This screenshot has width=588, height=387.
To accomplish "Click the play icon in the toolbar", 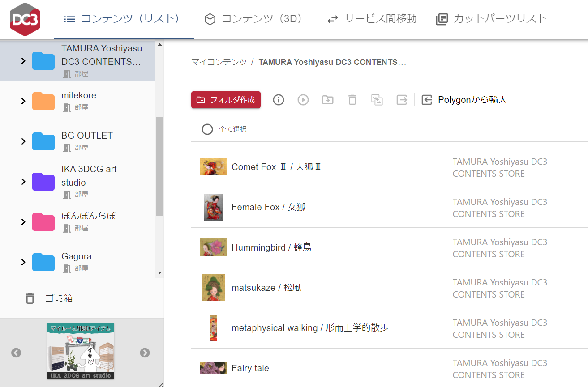I will 303,100.
